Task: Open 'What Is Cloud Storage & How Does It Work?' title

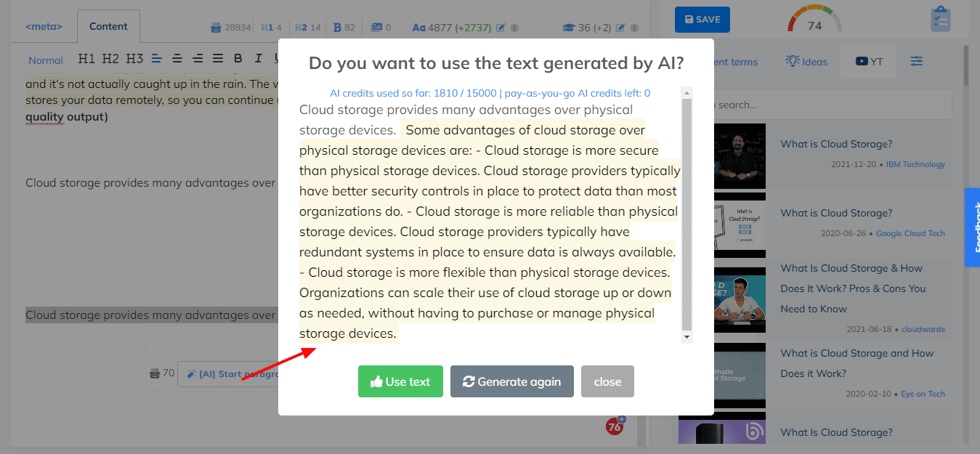Action: (x=853, y=288)
